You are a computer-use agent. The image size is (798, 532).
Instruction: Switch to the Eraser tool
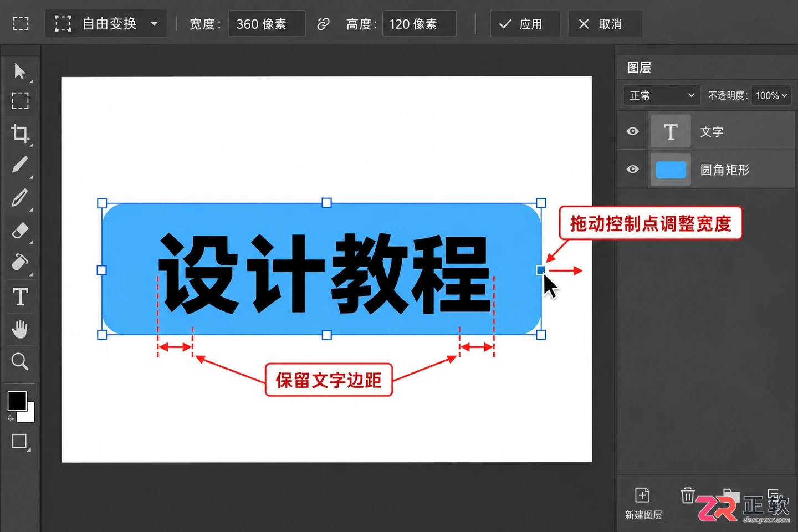[20, 230]
